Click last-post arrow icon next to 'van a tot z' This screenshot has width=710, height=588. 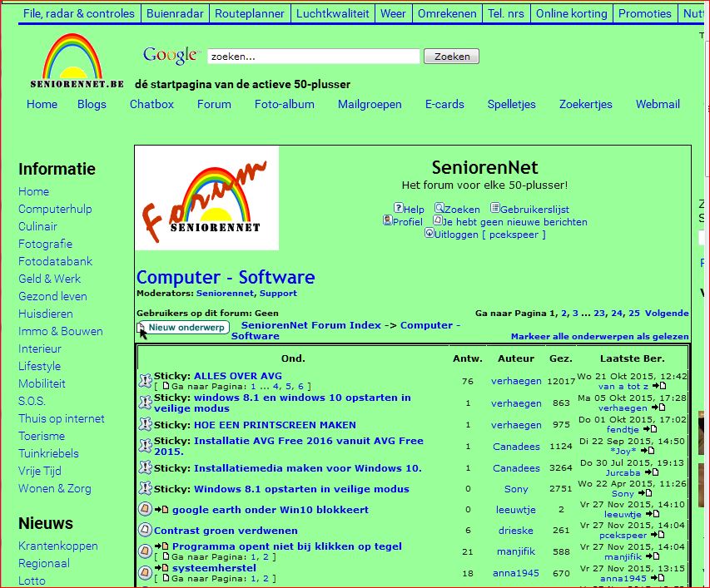coord(659,386)
